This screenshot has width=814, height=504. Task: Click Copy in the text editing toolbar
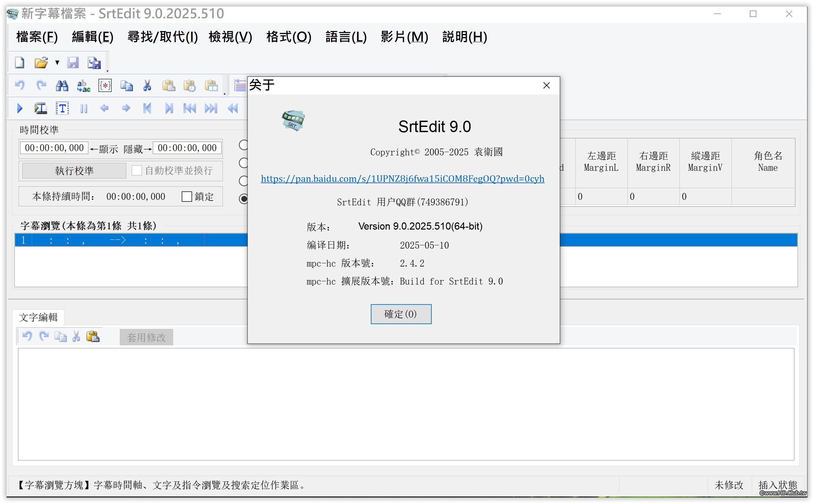tap(60, 337)
